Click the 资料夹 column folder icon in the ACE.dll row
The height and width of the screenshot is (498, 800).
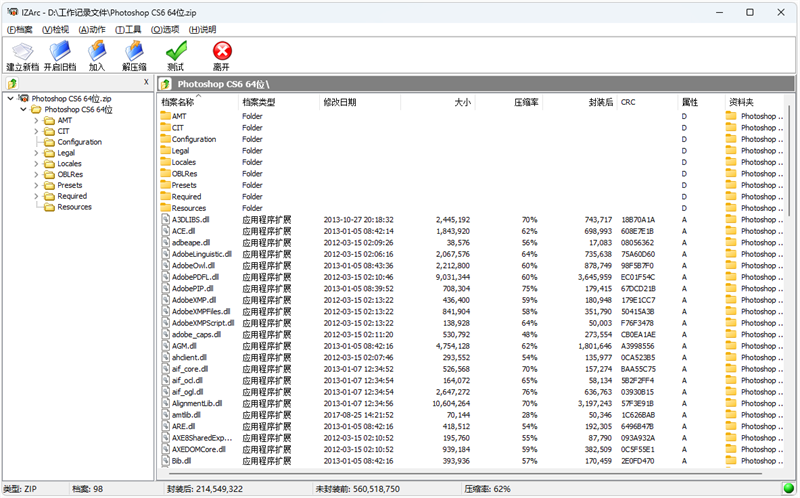pyautogui.click(x=731, y=231)
